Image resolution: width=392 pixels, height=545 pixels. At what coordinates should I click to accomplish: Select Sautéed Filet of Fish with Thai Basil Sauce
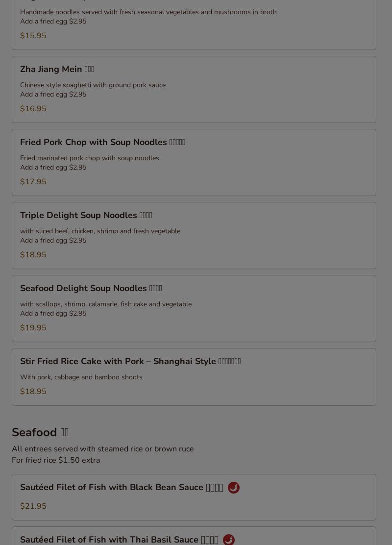[119, 540]
